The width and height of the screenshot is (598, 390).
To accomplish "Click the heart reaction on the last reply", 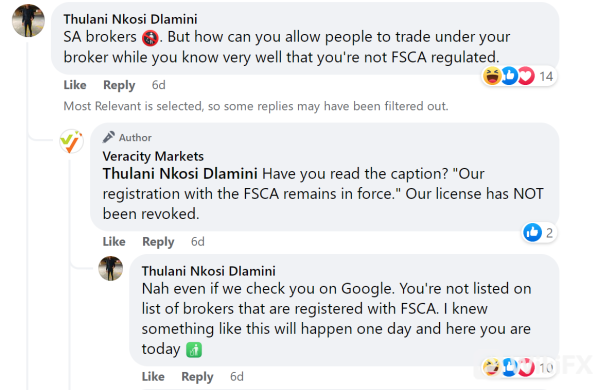I will 526,367.
